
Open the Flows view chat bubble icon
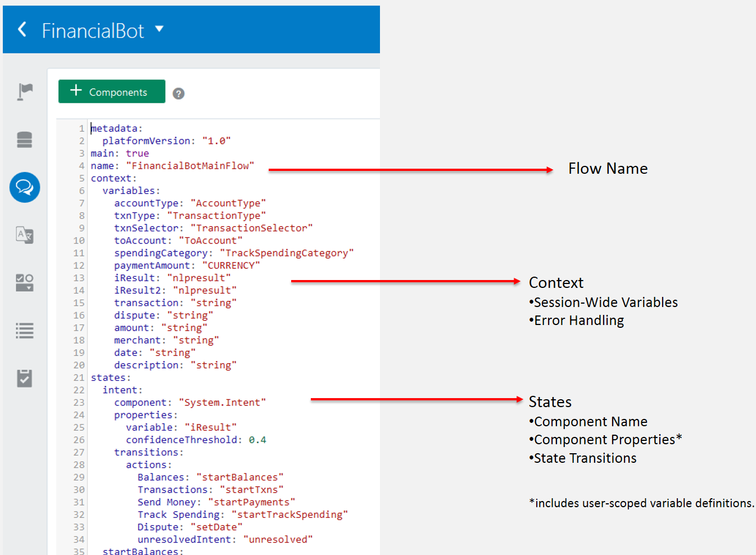pos(24,187)
